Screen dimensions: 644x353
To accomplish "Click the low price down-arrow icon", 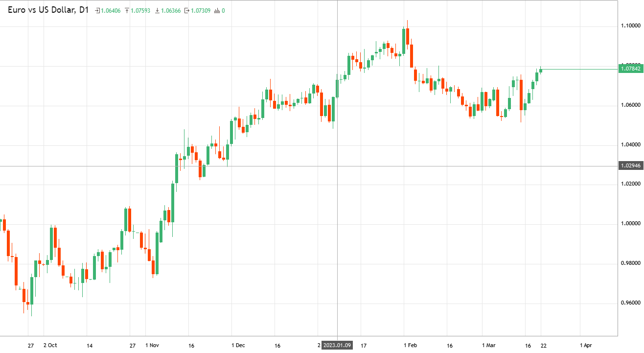I will [157, 10].
